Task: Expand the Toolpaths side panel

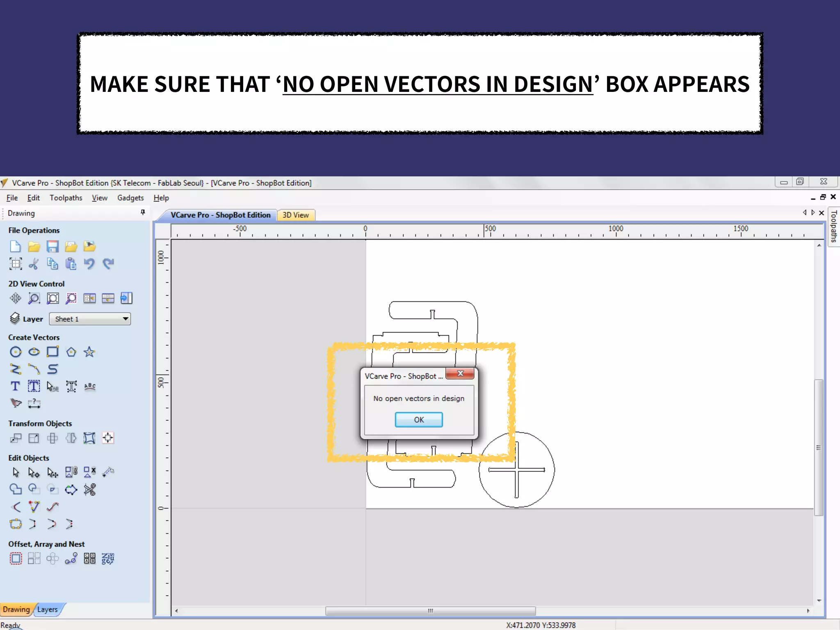Action: pos(834,226)
